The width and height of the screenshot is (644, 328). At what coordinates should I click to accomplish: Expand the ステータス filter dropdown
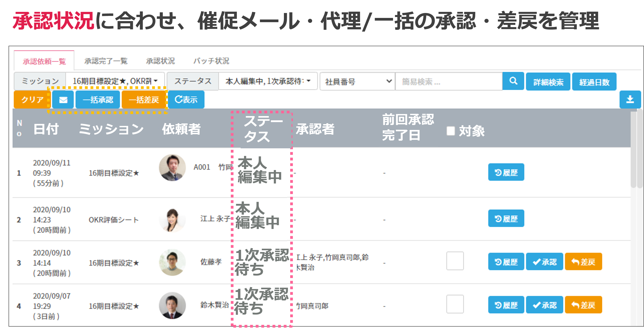coord(268,81)
